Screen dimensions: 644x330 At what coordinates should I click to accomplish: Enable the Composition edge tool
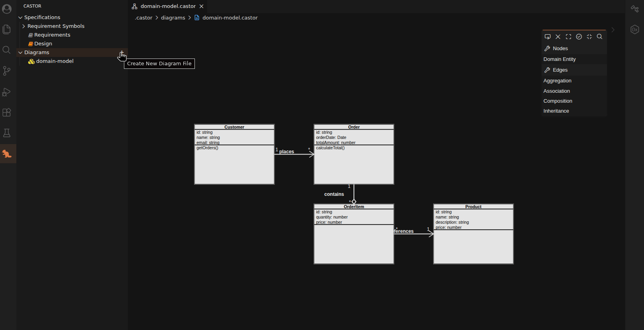click(x=558, y=101)
